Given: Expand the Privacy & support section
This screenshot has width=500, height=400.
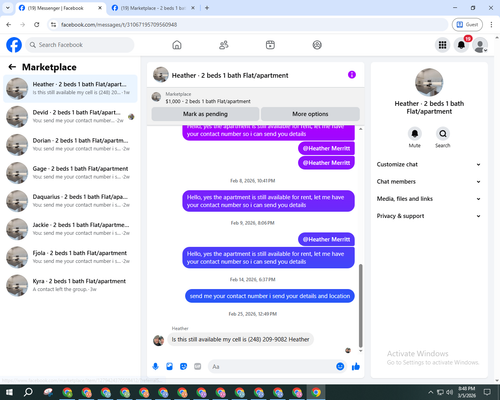Looking at the screenshot, I should (x=429, y=216).
